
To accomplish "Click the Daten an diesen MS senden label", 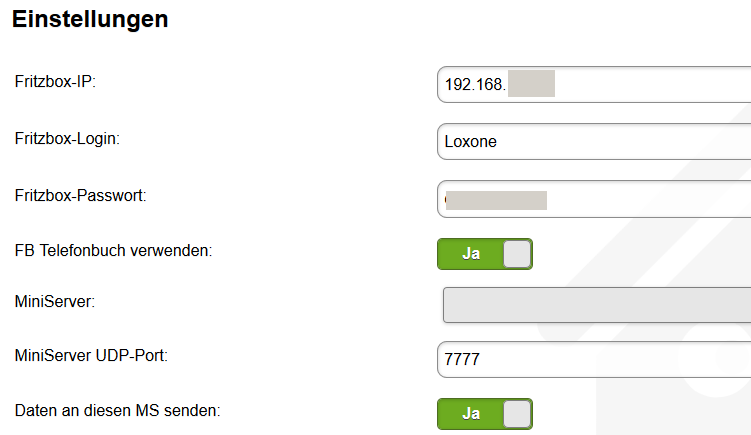I will (118, 409).
